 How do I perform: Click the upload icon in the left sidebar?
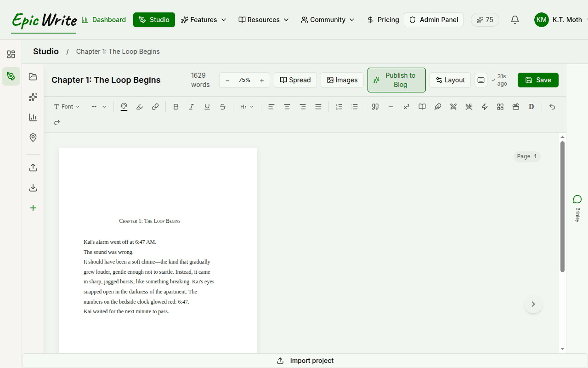tap(33, 167)
